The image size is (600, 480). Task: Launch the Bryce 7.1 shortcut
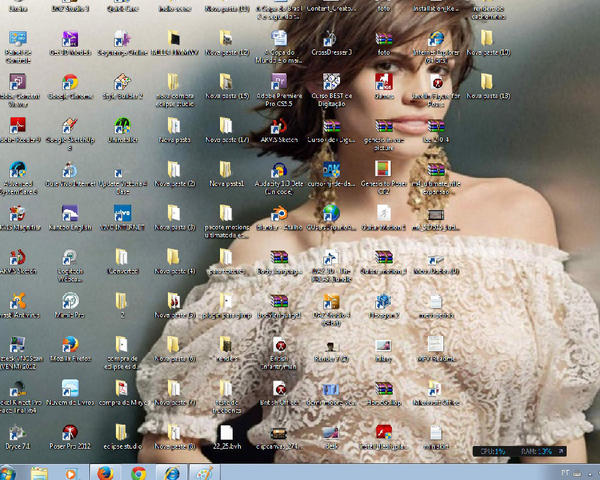(x=17, y=437)
